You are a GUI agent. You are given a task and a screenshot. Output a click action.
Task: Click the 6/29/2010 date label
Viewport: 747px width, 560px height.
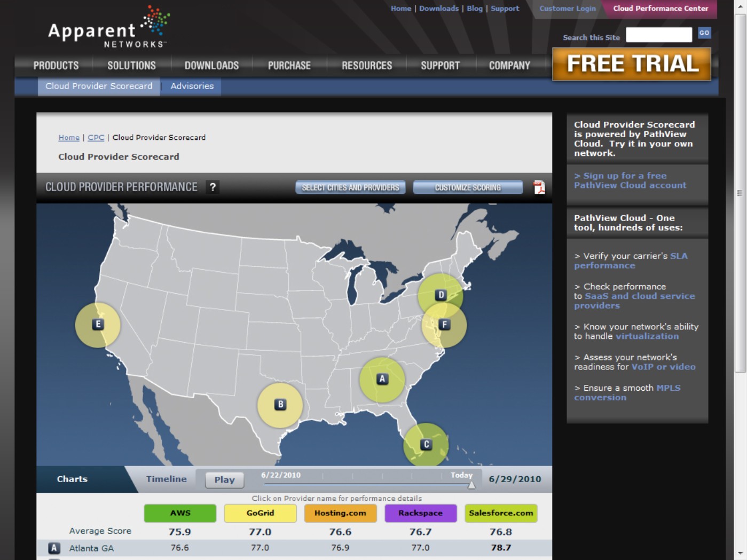(x=515, y=479)
